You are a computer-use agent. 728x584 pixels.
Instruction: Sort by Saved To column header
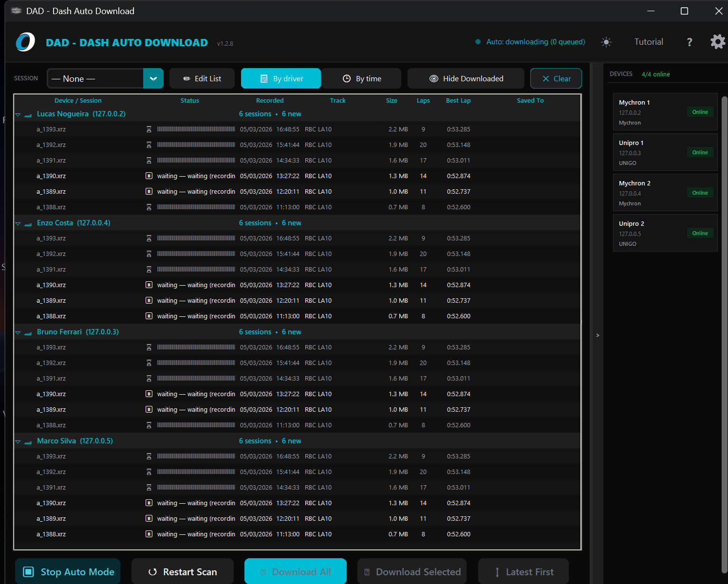tap(530, 101)
